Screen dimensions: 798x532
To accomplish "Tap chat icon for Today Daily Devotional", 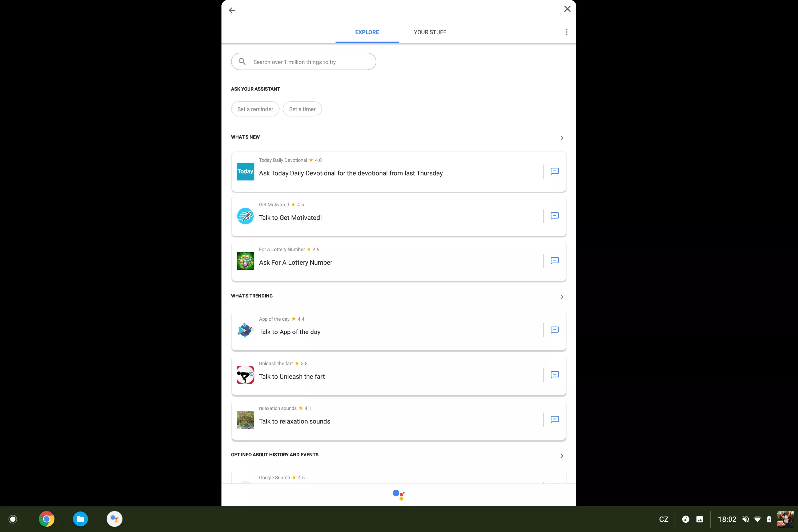I will [554, 171].
